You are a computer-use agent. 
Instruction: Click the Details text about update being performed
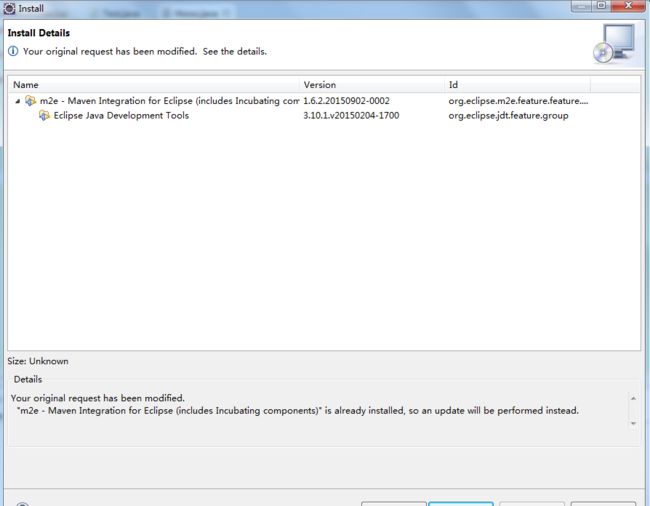[298, 411]
